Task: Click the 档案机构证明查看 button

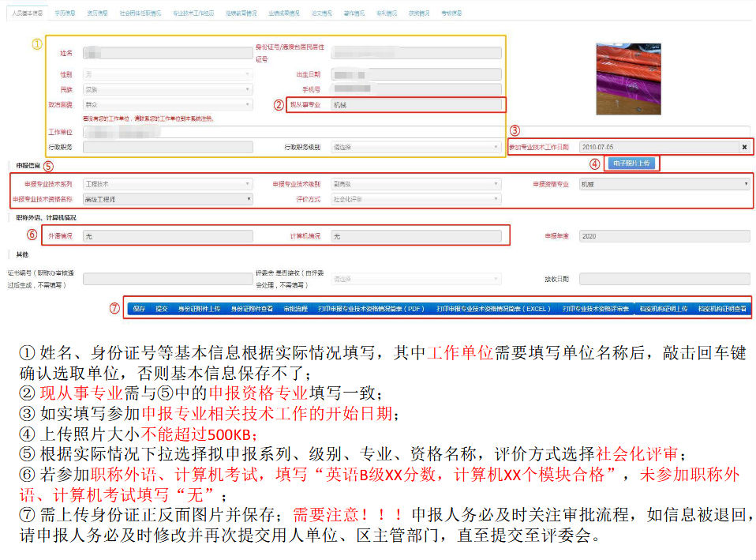Action: (x=722, y=309)
